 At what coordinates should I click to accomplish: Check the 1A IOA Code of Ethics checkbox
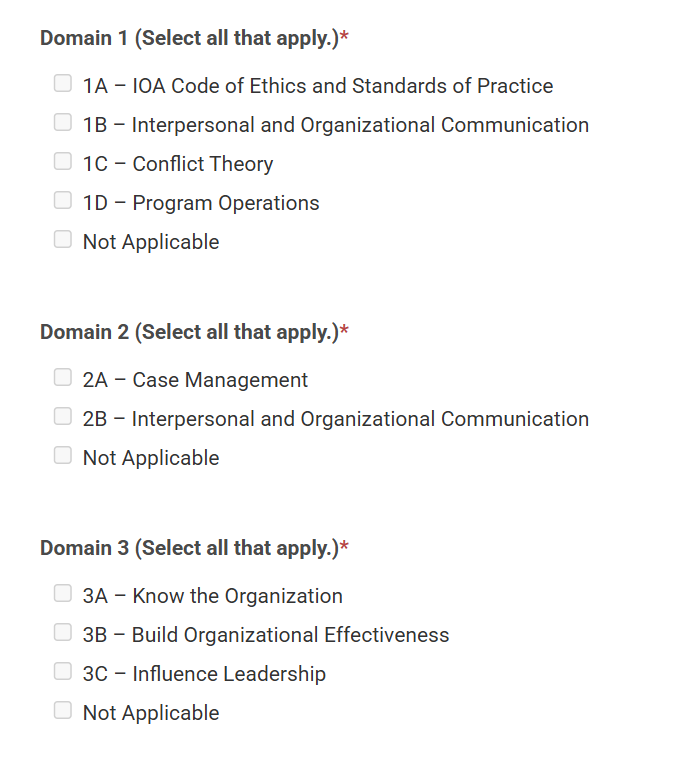(x=63, y=83)
